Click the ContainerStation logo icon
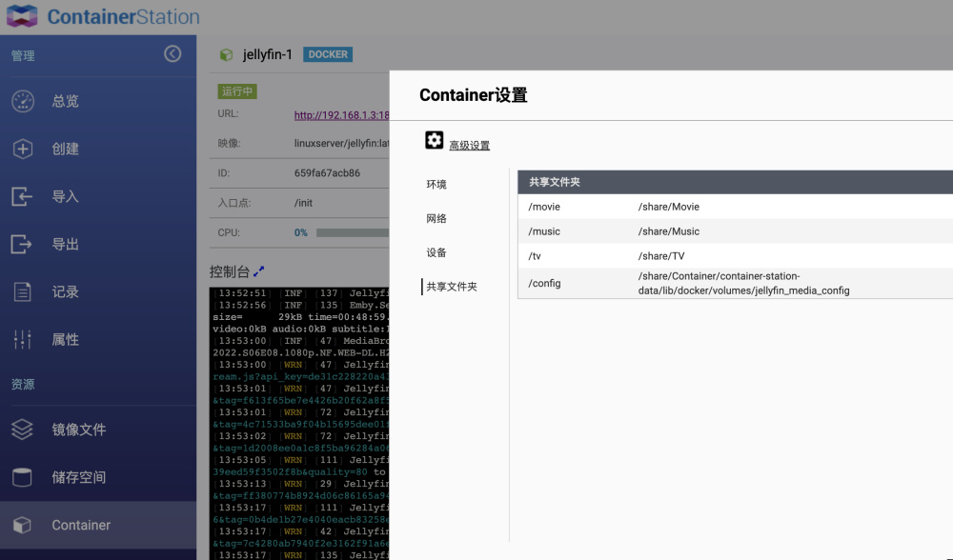The image size is (953, 560). [22, 16]
